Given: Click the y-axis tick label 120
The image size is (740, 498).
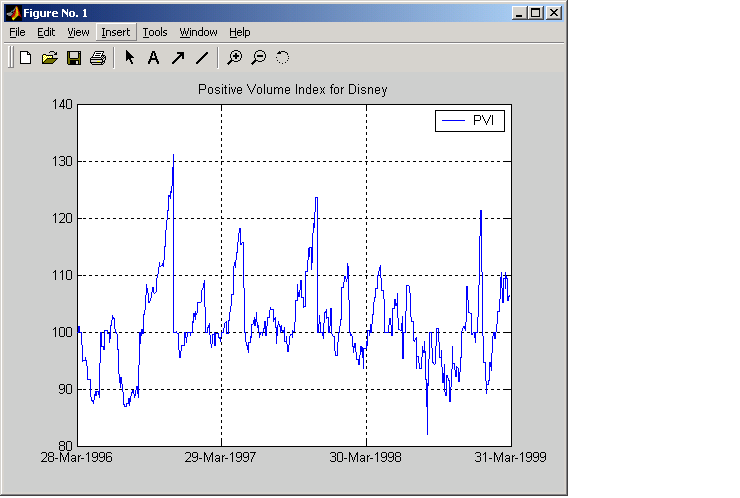Looking at the screenshot, I should 62,219.
